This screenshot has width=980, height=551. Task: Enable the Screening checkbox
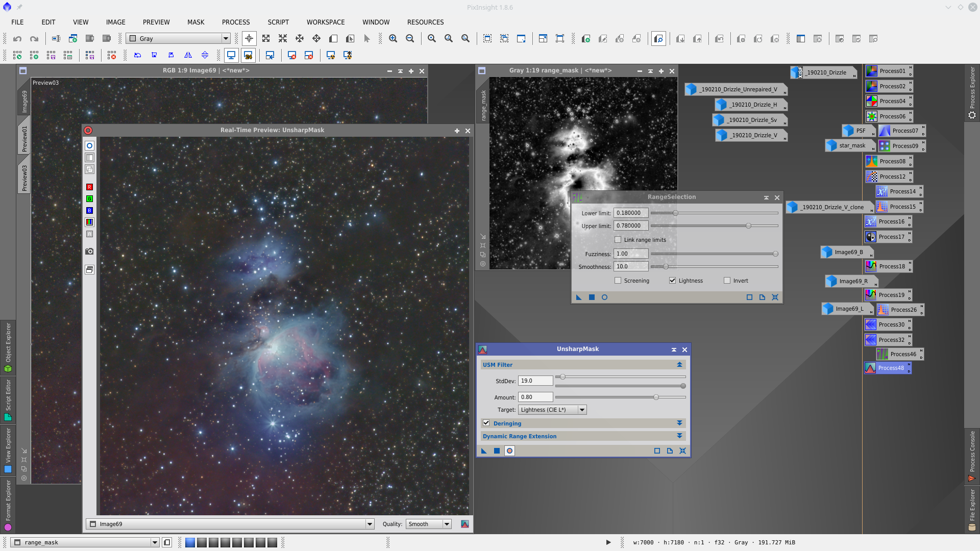[618, 281]
